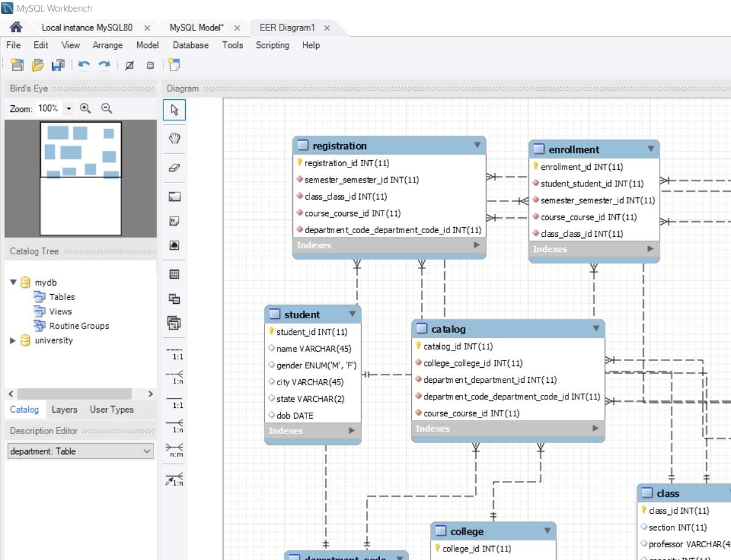This screenshot has width=731, height=560.
Task: Open the Model menu
Action: click(147, 45)
